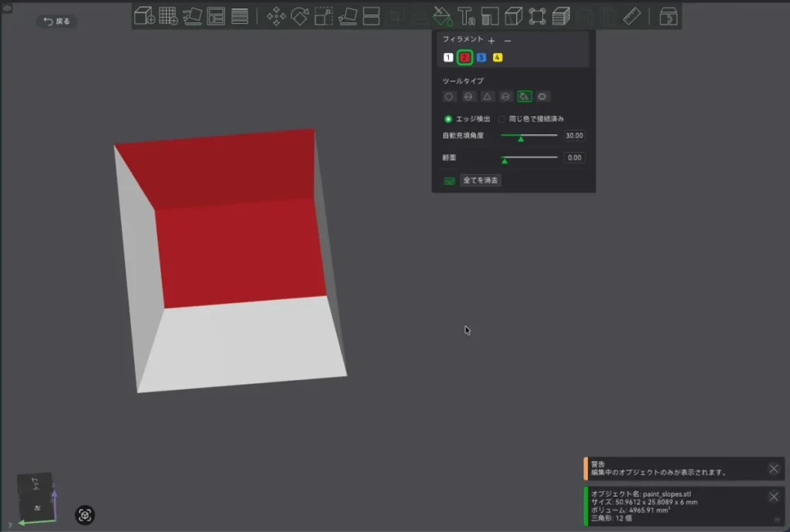790x532 pixels.
Task: Select the Scale tool
Action: 323,16
